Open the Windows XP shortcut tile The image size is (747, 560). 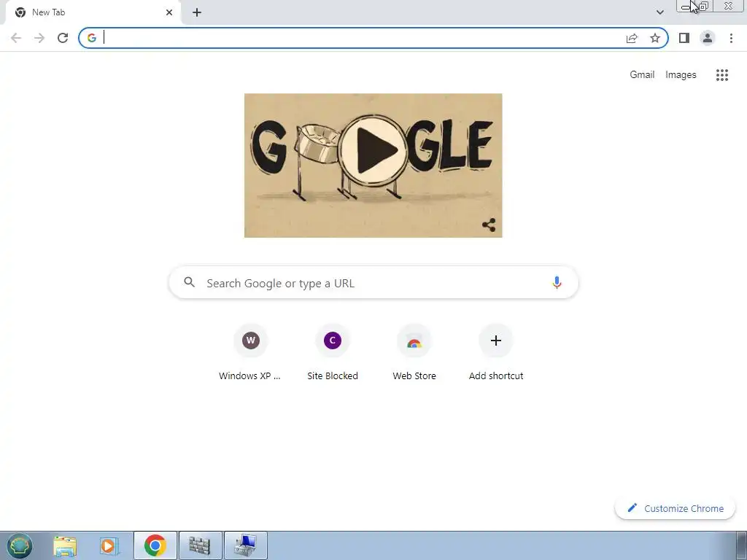pos(250,354)
